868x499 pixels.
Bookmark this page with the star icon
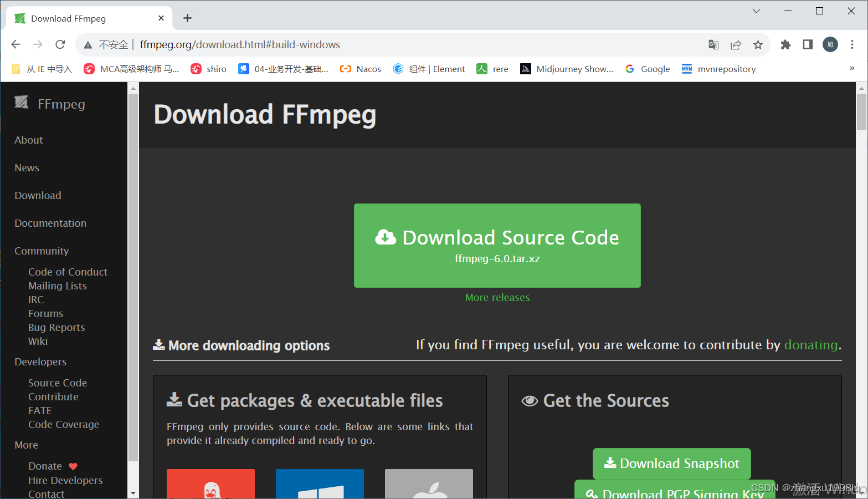[758, 45]
